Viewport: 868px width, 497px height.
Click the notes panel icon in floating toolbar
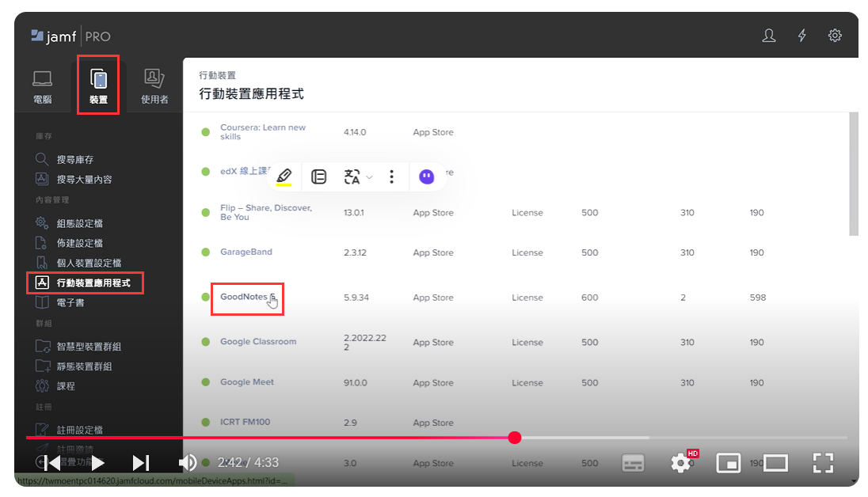tap(319, 176)
